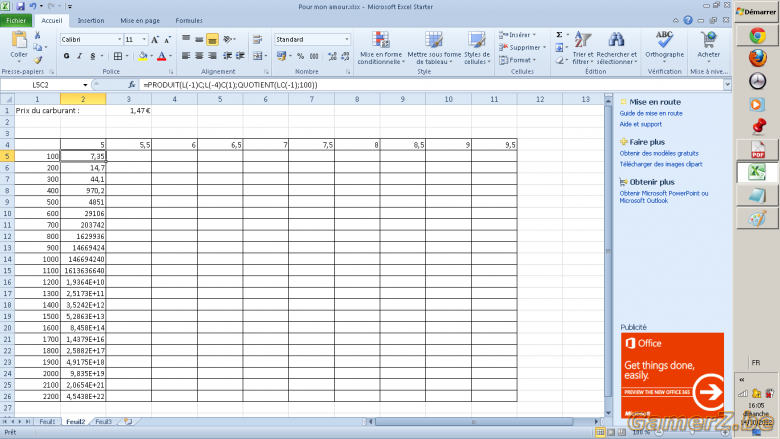The image size is (780, 439).
Task: Click the text orientation icon
Action: coord(228,39)
